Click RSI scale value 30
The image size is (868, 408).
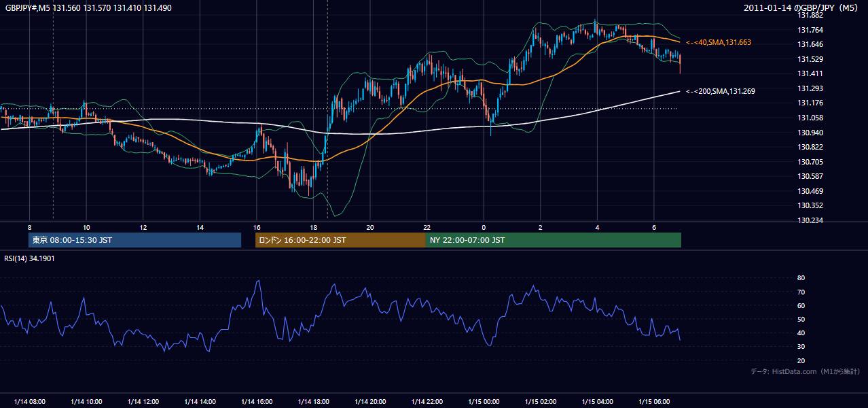tap(801, 347)
